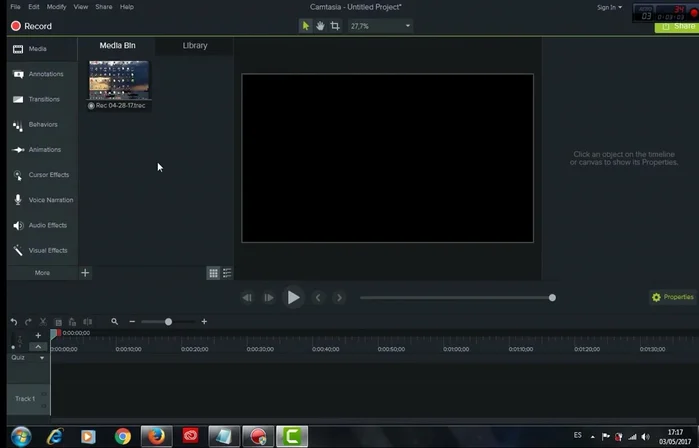699x448 pixels.
Task: Open the Modify menu
Action: pyautogui.click(x=56, y=7)
